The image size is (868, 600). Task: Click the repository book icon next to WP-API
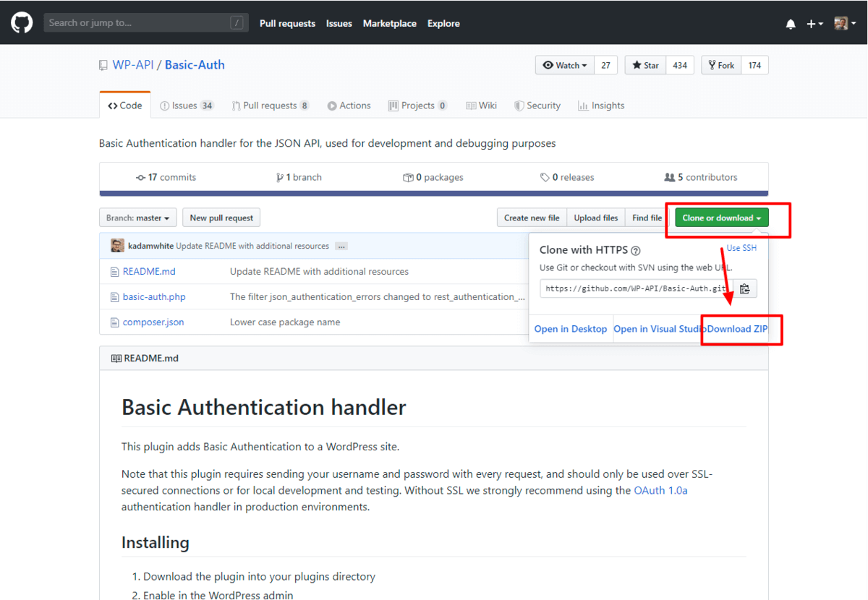tap(103, 66)
